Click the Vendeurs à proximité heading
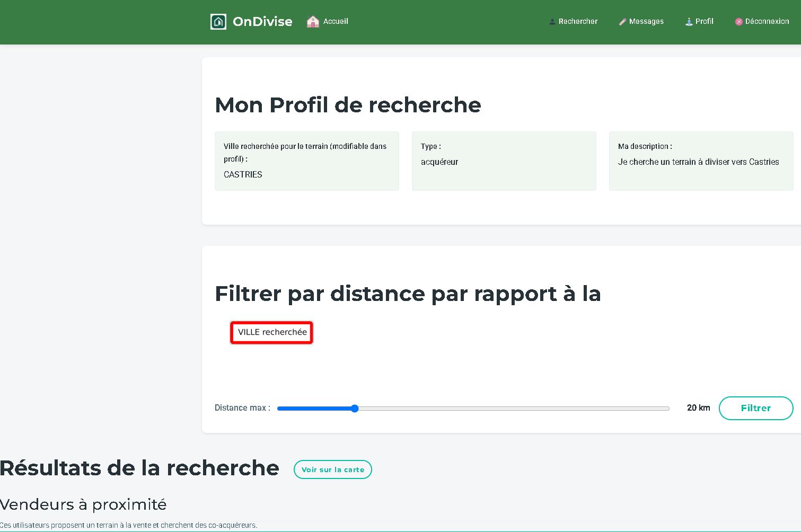 tap(83, 504)
